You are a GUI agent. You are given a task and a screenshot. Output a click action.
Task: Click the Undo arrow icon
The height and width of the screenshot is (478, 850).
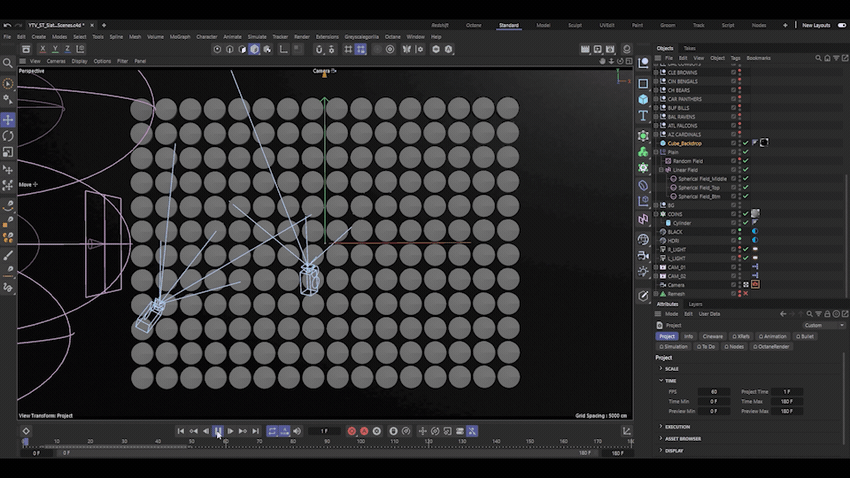[7, 25]
